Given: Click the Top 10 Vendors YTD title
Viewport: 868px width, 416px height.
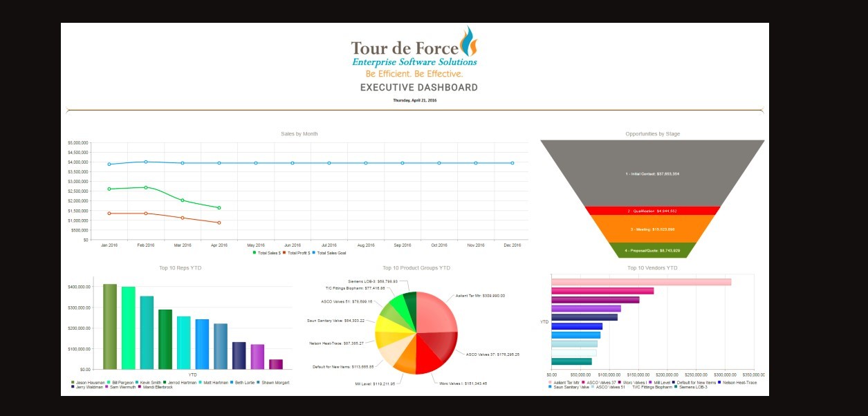Looking at the screenshot, I should click(652, 267).
